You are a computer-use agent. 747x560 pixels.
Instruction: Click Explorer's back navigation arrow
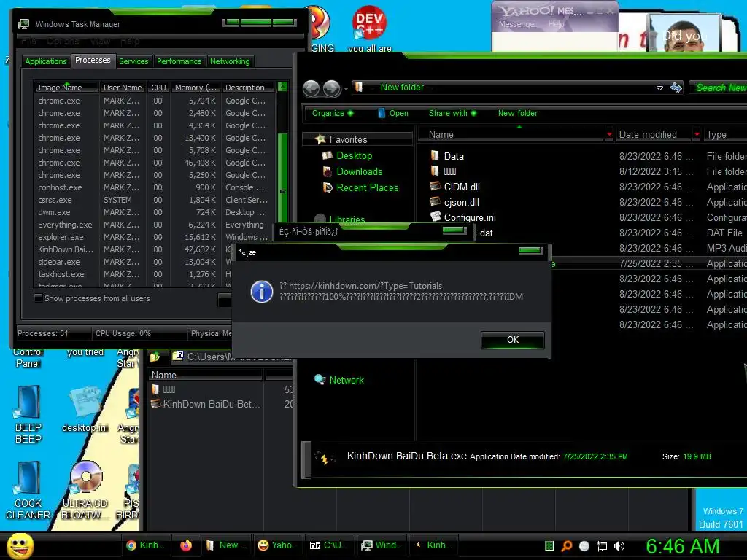[311, 88]
